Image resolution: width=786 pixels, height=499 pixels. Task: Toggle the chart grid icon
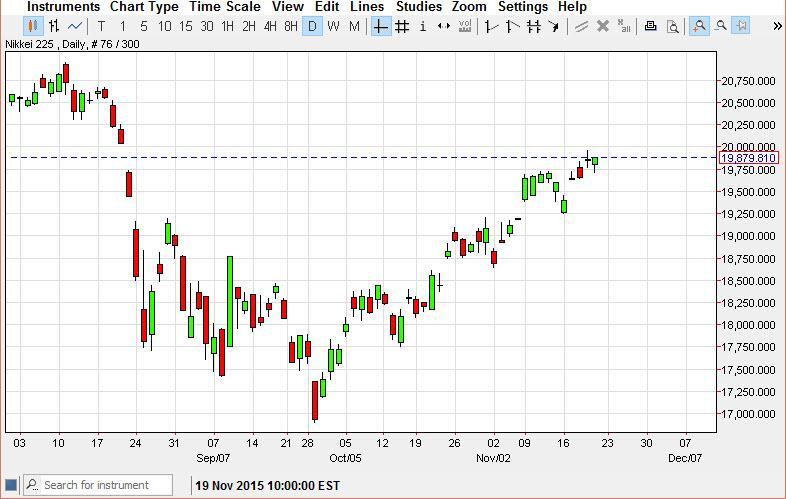tap(401, 26)
